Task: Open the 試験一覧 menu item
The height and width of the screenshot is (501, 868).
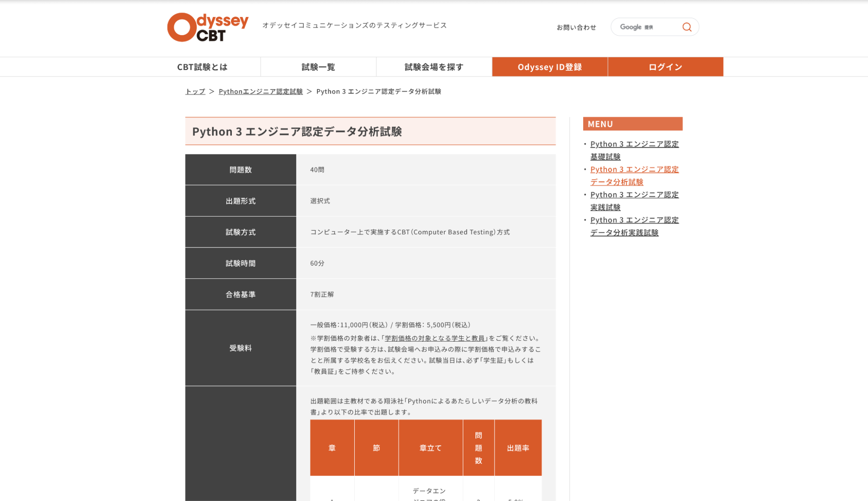Action: pos(318,67)
